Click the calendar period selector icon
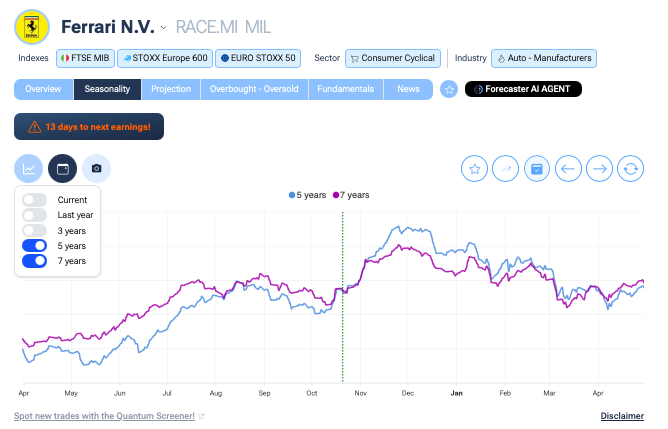 tap(63, 168)
